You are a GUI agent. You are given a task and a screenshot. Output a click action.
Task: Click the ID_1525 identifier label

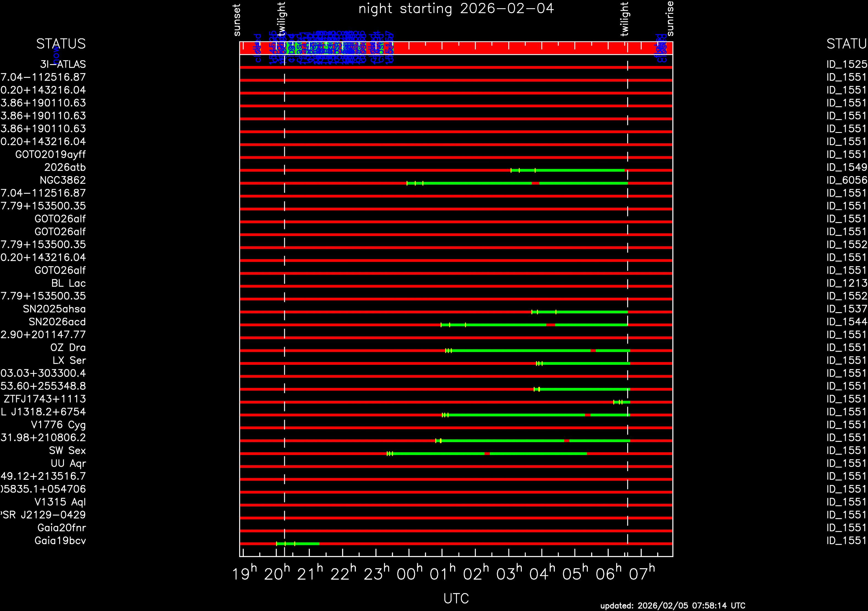[x=847, y=64]
